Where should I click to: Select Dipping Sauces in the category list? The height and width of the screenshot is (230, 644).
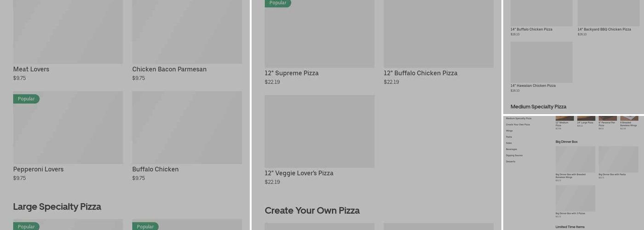[514, 155]
